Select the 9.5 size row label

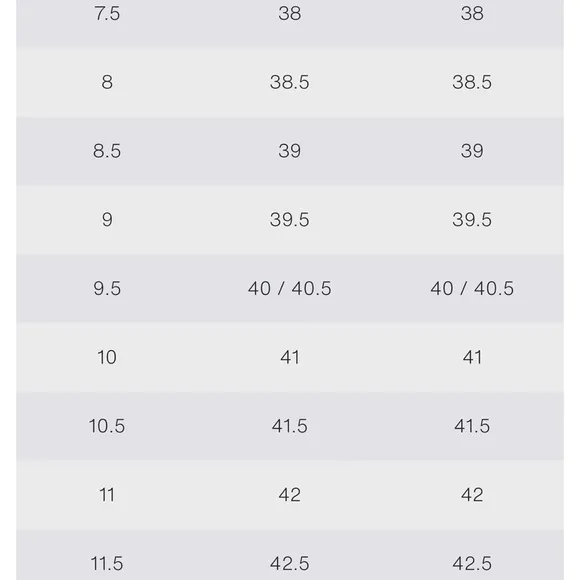click(107, 289)
